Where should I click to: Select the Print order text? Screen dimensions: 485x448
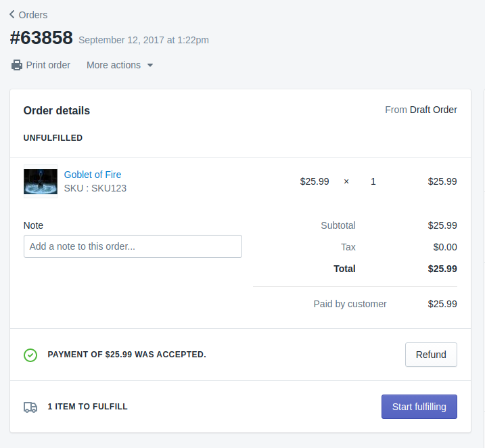click(48, 65)
